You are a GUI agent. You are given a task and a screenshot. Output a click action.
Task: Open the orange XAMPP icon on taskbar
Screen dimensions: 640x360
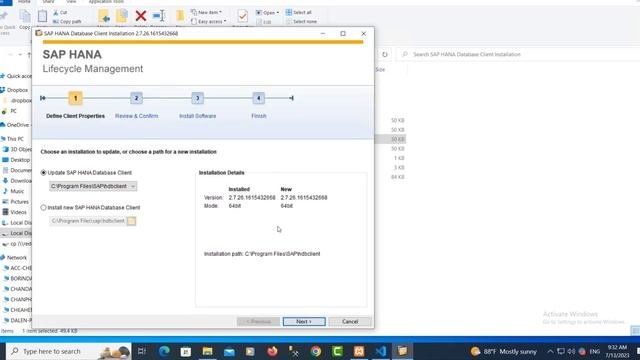click(x=359, y=351)
